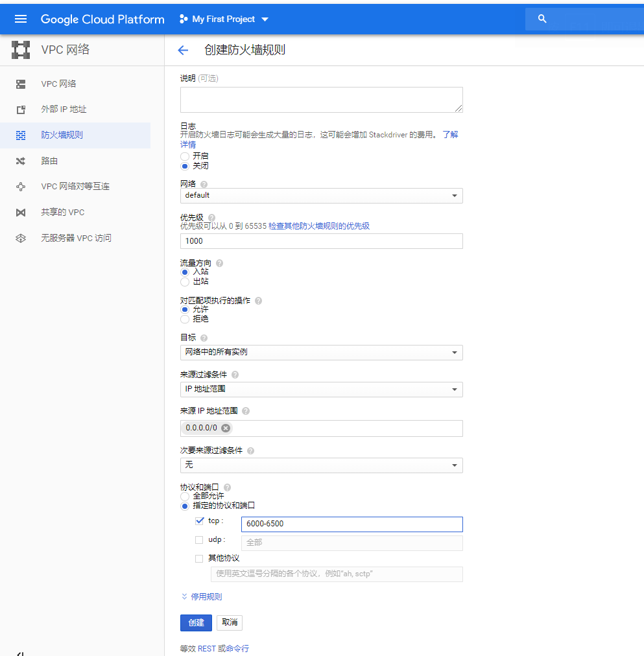The image size is (644, 656).
Task: Click the help icon next to 协议和端口
Action: click(227, 487)
